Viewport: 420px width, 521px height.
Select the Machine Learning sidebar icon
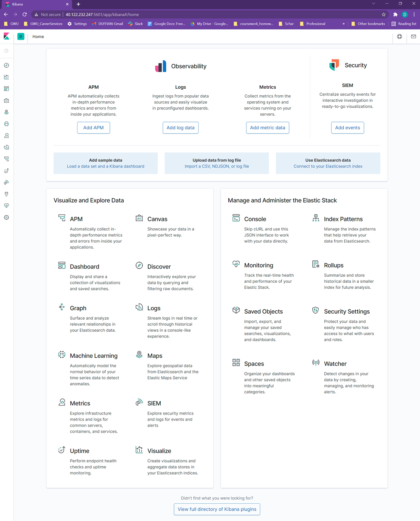tap(6, 124)
